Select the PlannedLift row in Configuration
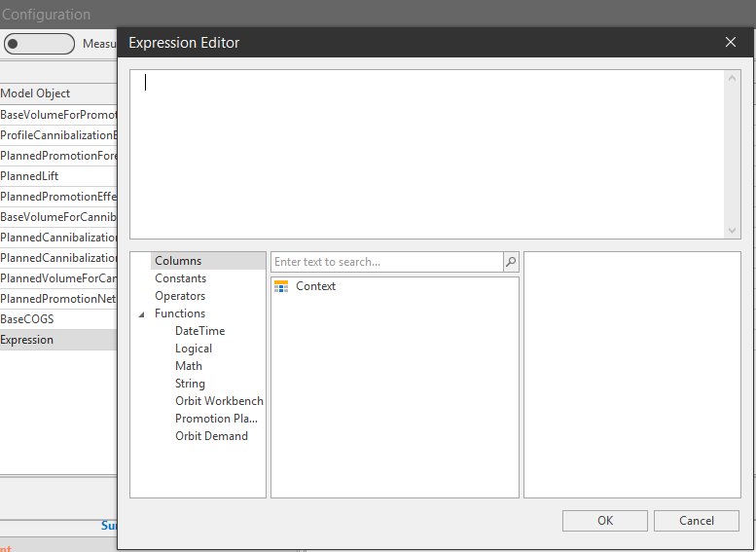Viewport: 756px width, 552px height. pos(58,176)
